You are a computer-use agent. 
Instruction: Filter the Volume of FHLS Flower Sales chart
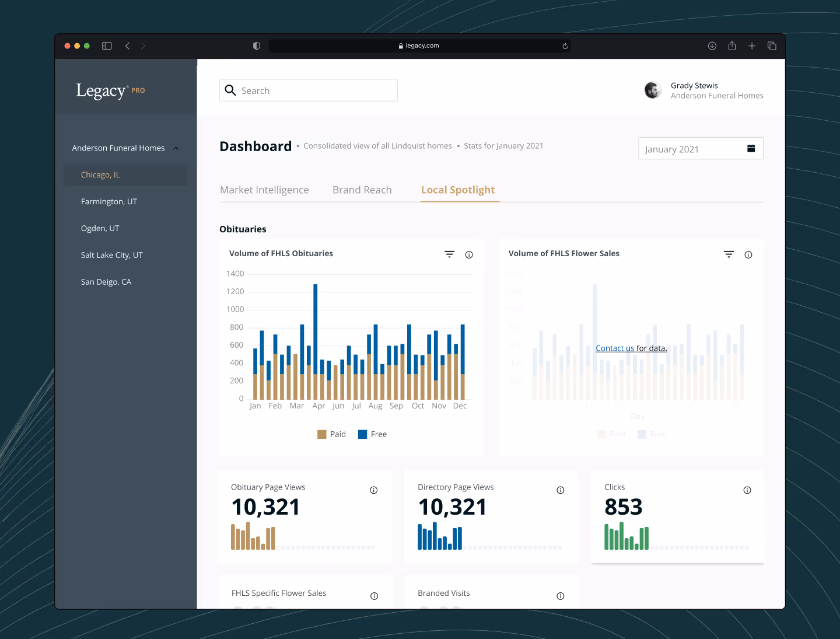729,254
